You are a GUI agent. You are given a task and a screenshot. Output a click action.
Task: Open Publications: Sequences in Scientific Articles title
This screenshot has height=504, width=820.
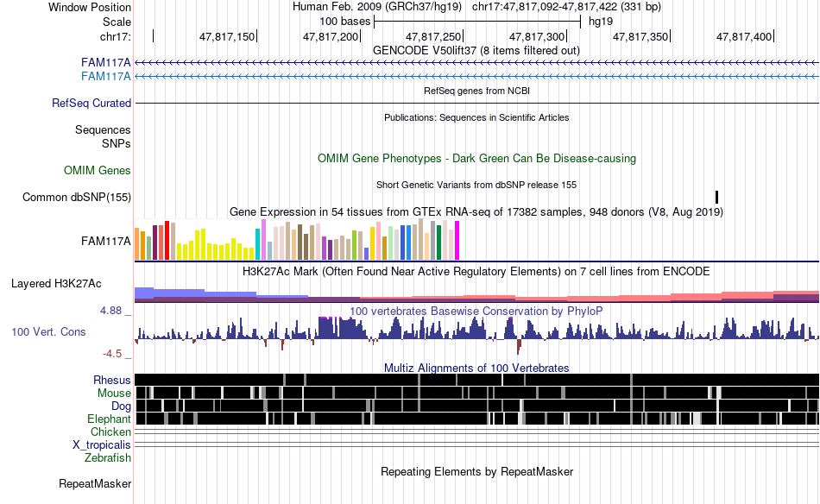point(476,117)
